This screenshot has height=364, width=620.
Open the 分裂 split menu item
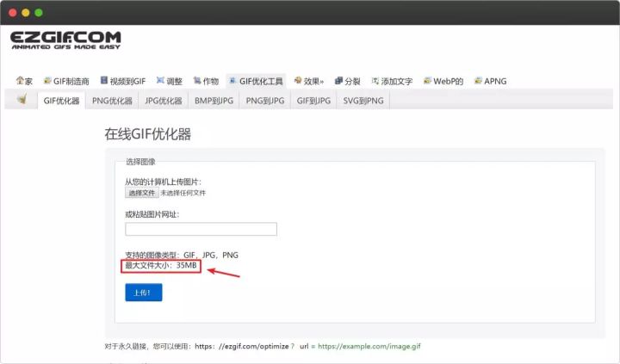[348, 81]
